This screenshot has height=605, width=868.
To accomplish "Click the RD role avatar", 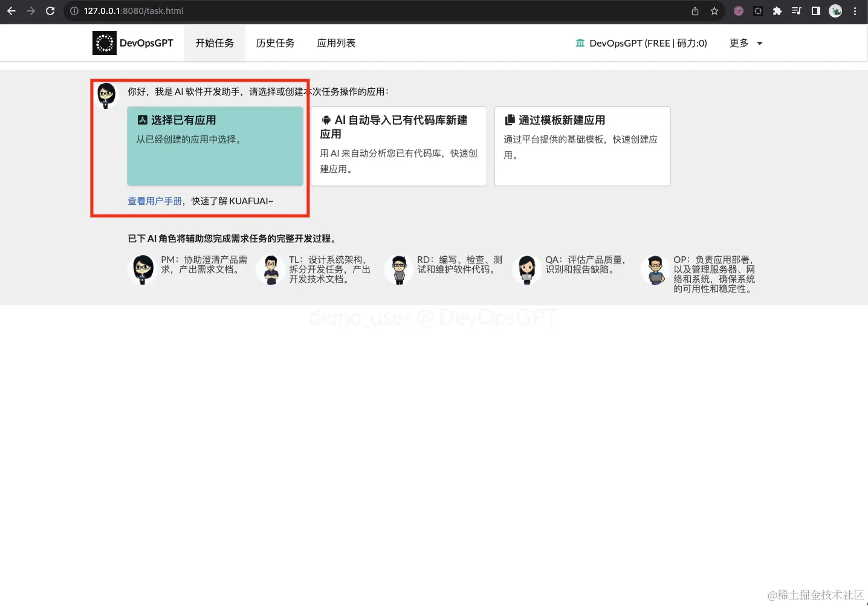I will pyautogui.click(x=400, y=270).
